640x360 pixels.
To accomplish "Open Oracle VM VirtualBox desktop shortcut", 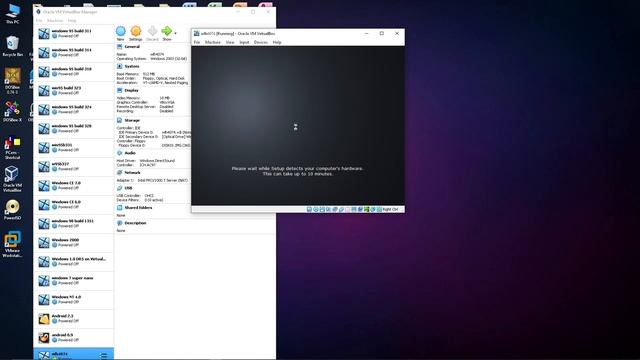I will coord(12,179).
